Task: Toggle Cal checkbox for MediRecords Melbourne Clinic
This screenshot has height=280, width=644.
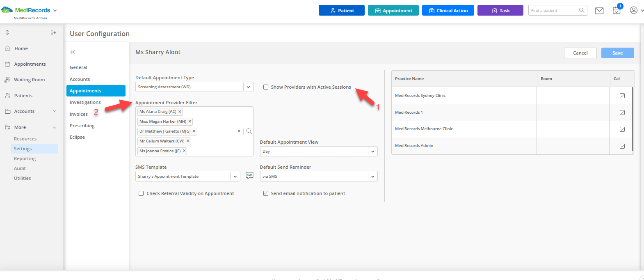Action: click(x=622, y=129)
